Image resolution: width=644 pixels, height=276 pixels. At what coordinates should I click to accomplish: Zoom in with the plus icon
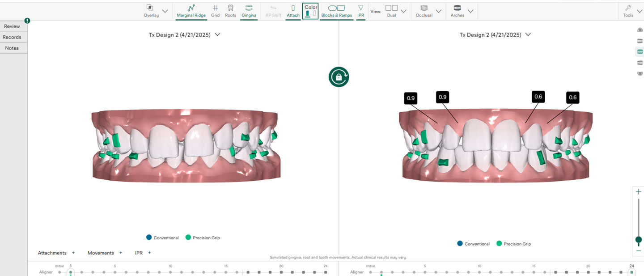click(x=639, y=191)
